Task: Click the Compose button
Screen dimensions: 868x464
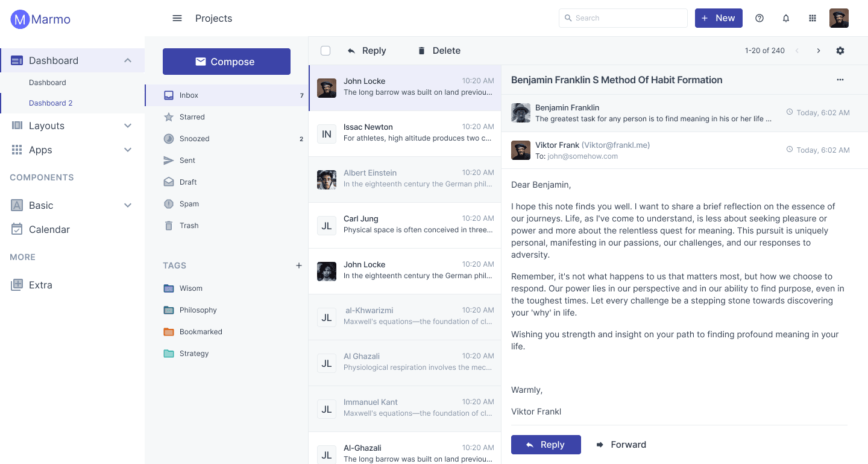Action: pyautogui.click(x=227, y=62)
